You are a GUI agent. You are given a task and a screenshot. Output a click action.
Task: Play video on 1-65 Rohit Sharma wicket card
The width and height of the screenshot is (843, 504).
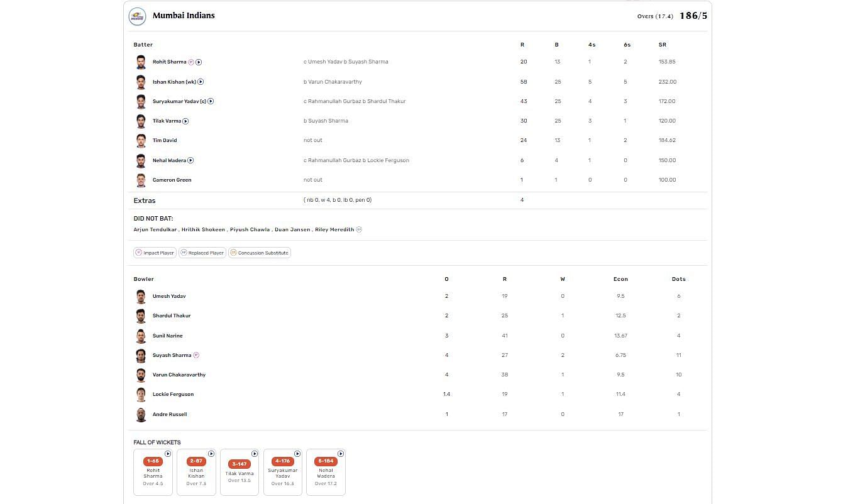168,454
